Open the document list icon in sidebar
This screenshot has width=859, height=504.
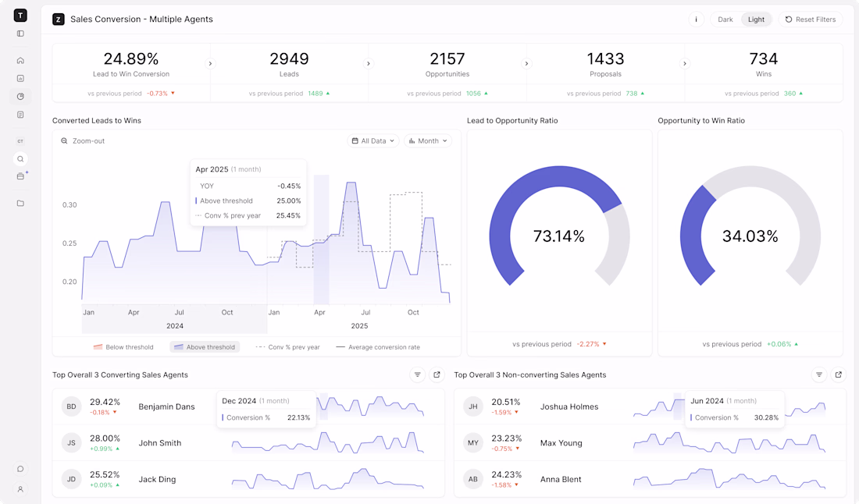point(20,115)
